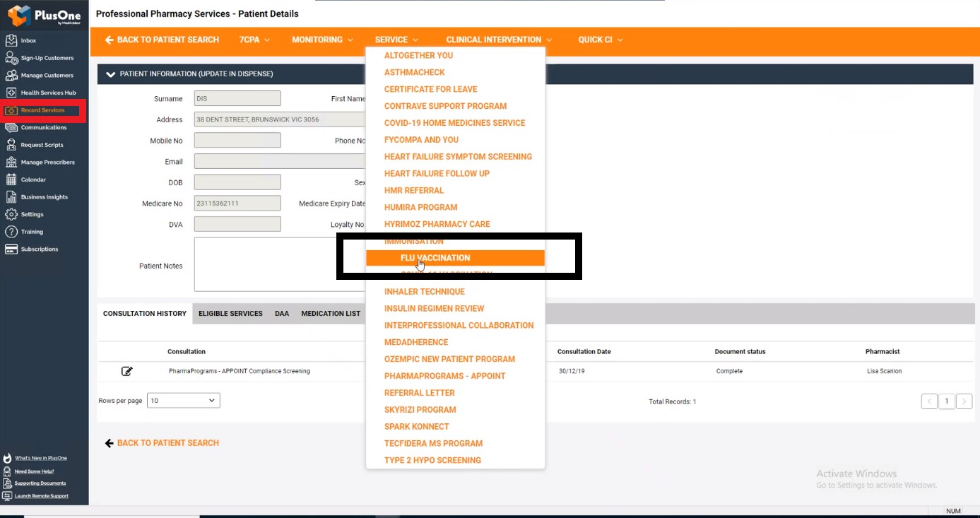980x518 pixels.
Task: Click the Business Insights chart icon
Action: tap(11, 197)
